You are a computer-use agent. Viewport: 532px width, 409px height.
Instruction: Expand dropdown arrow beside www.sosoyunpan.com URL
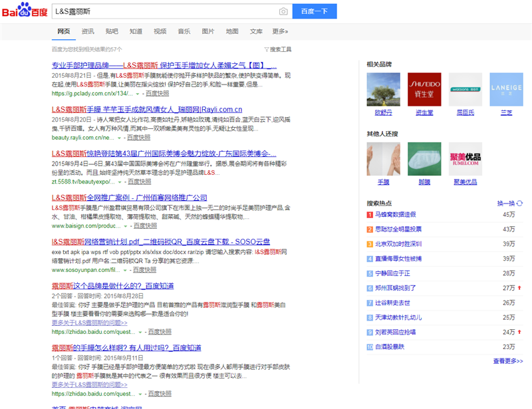[x=125, y=270]
